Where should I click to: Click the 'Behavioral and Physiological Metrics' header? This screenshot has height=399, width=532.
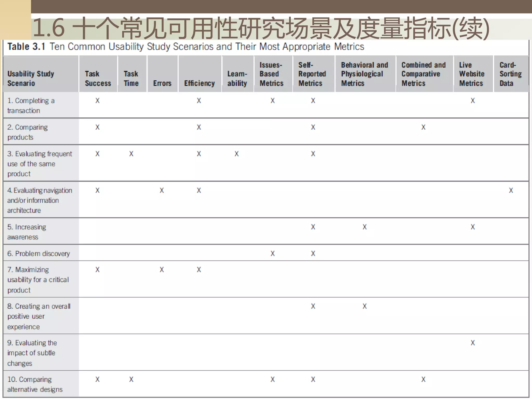tap(365, 74)
